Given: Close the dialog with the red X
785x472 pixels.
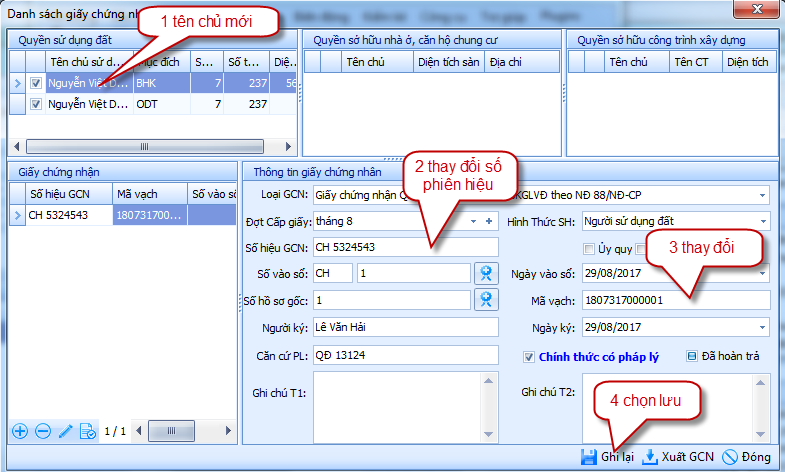Looking at the screenshot, I should [x=757, y=12].
